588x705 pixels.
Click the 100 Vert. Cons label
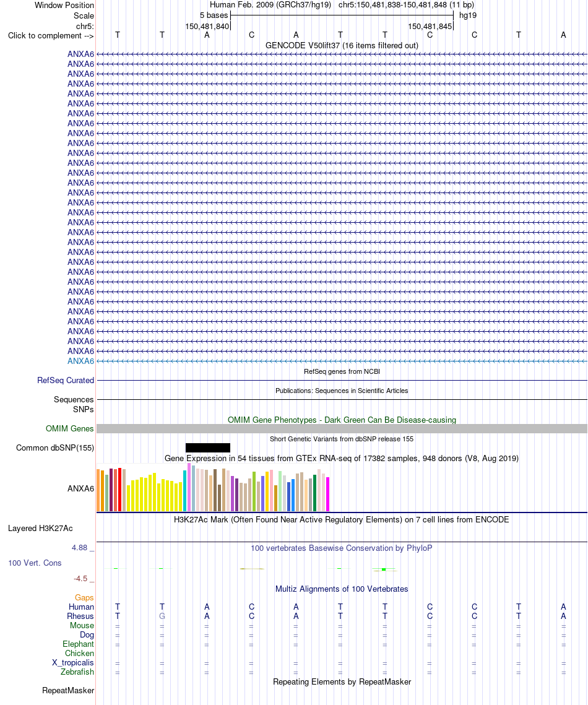35,563
